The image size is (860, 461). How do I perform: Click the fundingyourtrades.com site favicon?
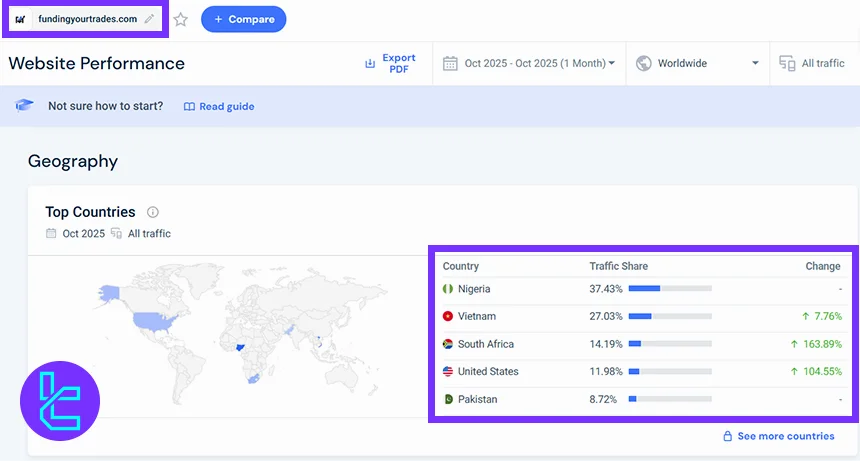coord(20,19)
